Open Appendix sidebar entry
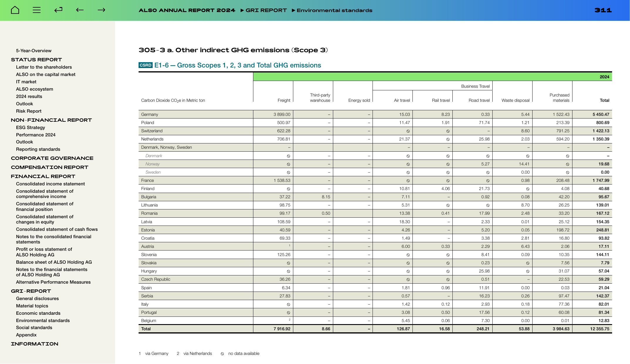Image resolution: width=630 pixels, height=364 pixels. tap(26, 335)
